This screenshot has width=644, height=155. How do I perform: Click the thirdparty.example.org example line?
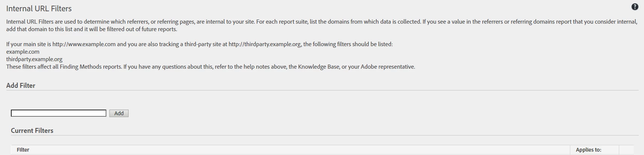34,59
